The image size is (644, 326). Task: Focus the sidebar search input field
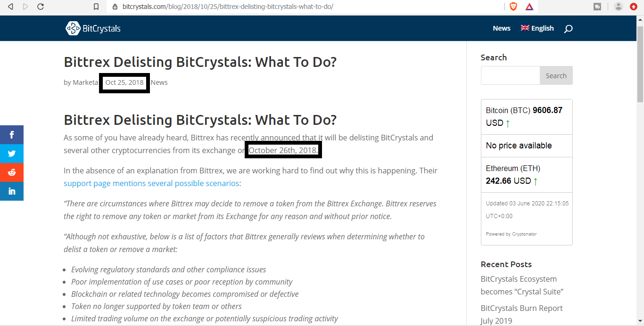pyautogui.click(x=510, y=75)
